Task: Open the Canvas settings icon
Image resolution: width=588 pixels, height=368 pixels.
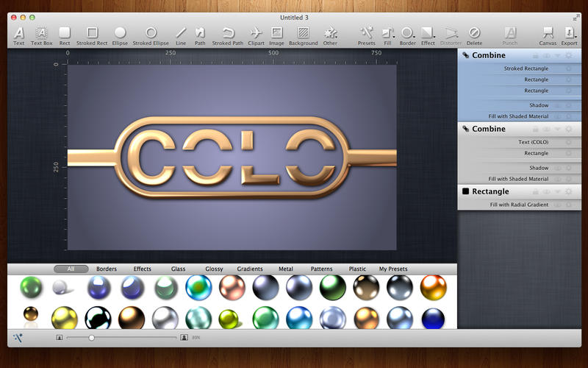Action: pos(548,36)
